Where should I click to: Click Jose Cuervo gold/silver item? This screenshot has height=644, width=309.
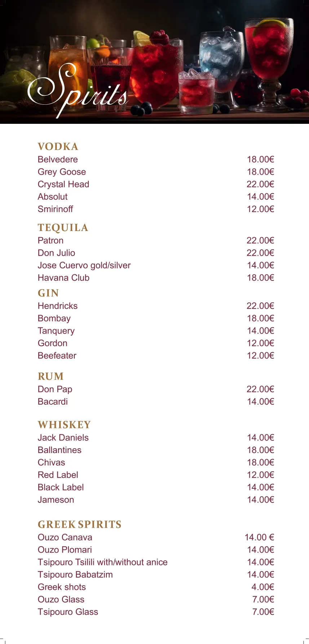84,265
